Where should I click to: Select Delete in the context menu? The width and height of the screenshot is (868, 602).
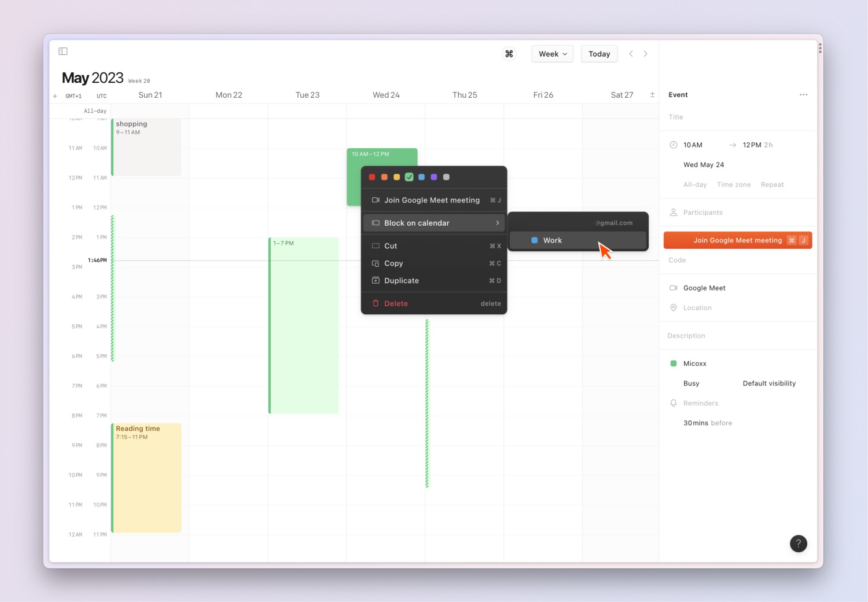point(434,303)
